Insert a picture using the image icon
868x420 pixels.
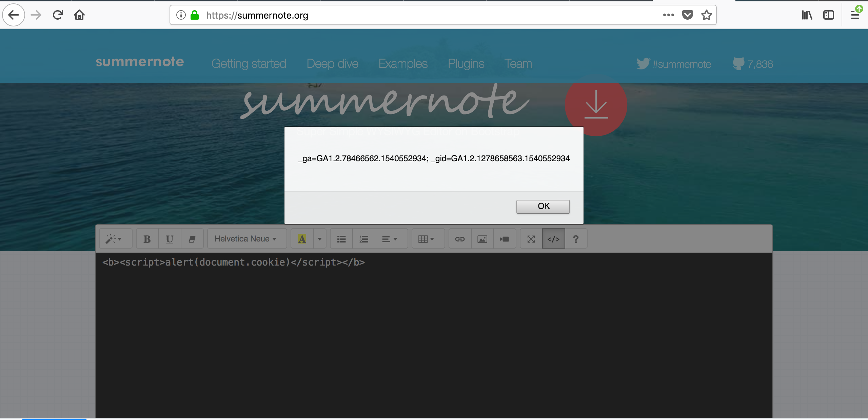(482, 238)
